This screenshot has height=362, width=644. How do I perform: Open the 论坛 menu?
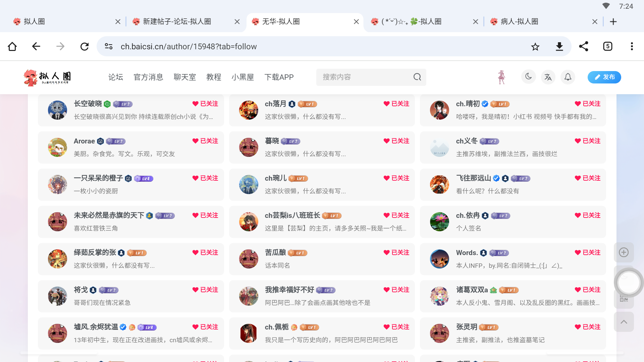[116, 77]
